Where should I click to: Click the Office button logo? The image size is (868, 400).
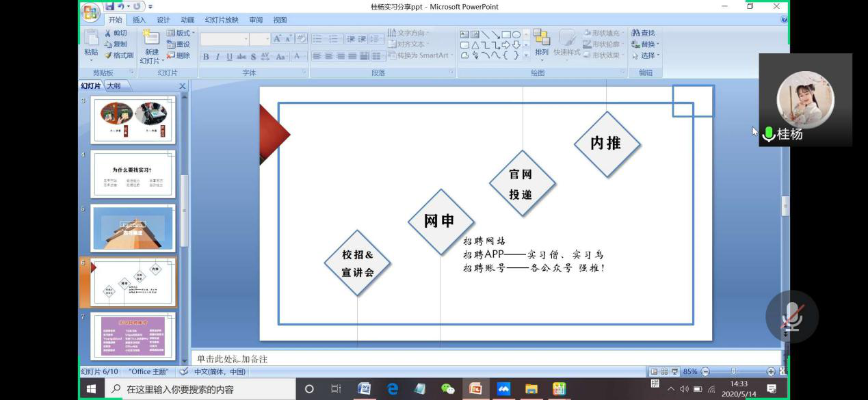90,12
